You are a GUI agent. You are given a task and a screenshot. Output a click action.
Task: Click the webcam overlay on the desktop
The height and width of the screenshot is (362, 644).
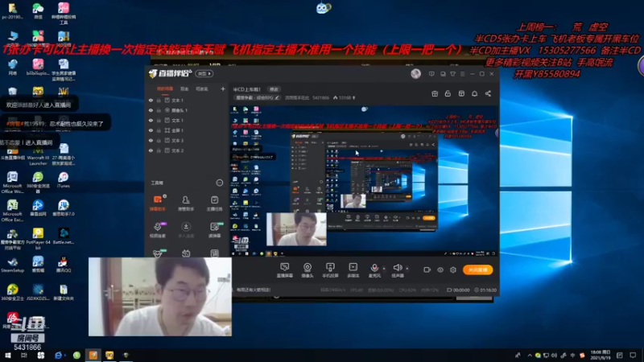point(160,297)
